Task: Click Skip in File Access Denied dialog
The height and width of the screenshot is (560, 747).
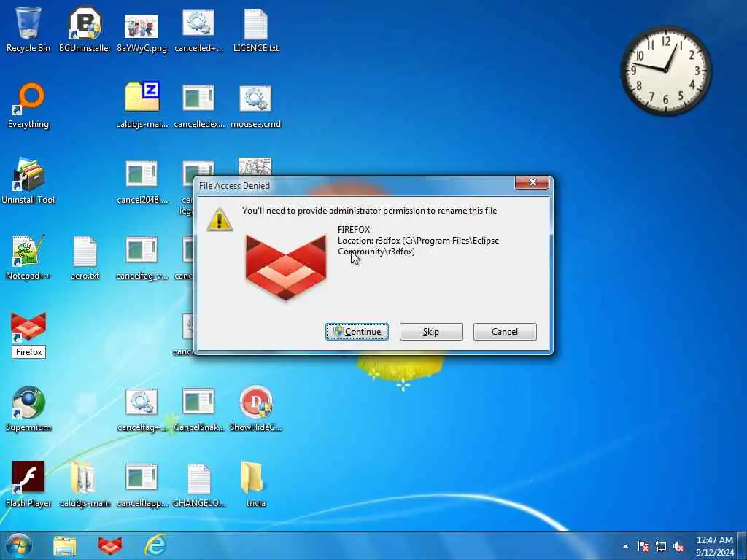Action: [431, 332]
